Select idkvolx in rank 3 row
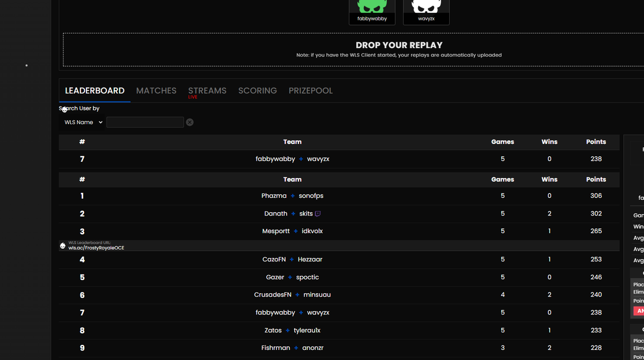Viewport: 644px width, 360px height. pyautogui.click(x=312, y=231)
